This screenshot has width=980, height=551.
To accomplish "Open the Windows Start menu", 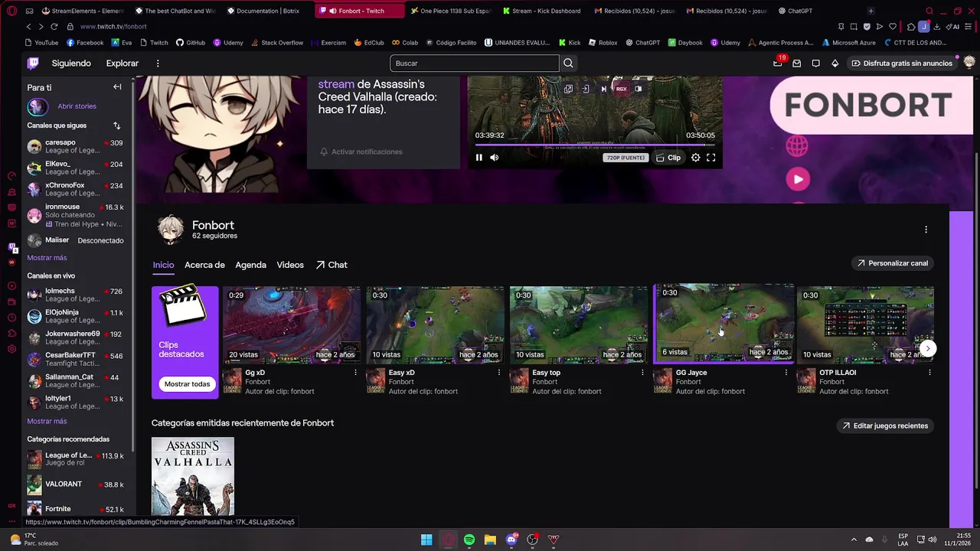I will click(x=426, y=540).
